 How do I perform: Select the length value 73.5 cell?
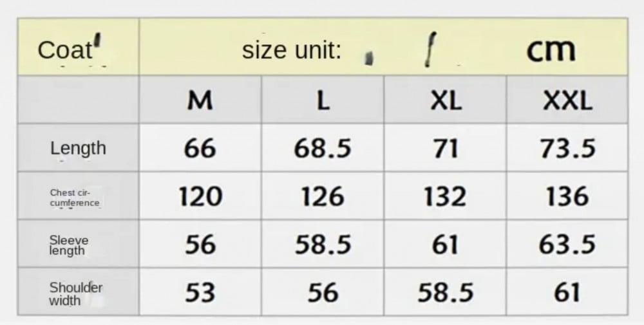tap(567, 148)
